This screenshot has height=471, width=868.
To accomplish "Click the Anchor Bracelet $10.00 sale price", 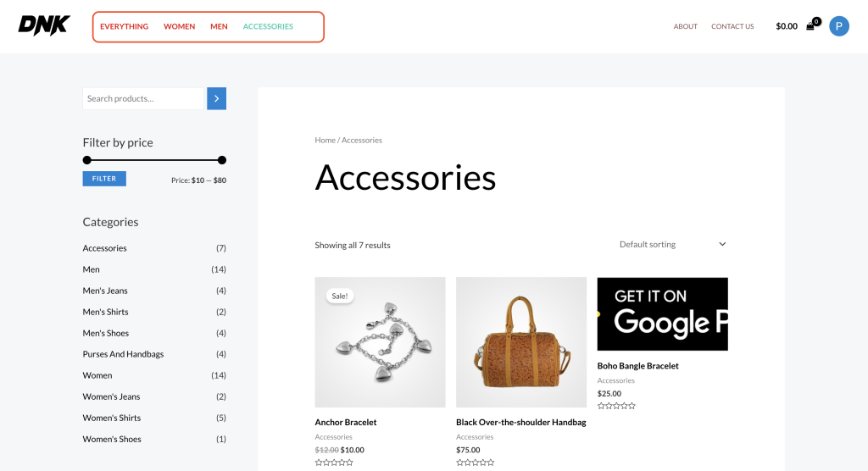I will 352,450.
